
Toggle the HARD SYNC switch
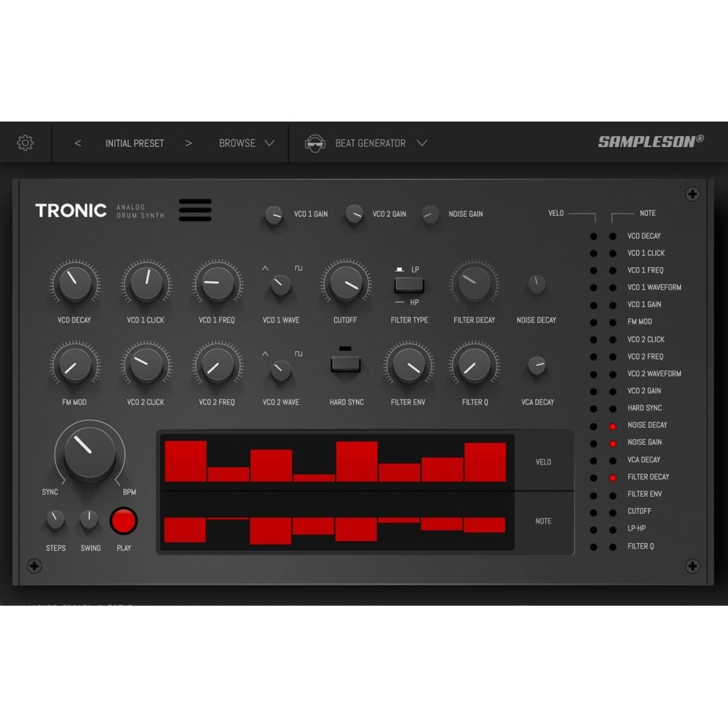coord(345,362)
